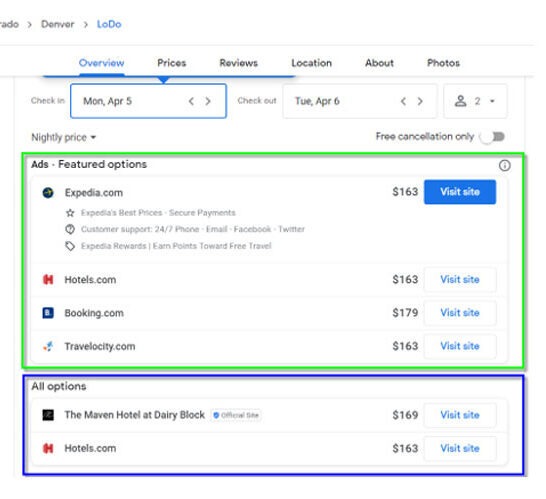Click the Denver breadcrumb link
This screenshot has height=499, width=546.
[x=57, y=24]
